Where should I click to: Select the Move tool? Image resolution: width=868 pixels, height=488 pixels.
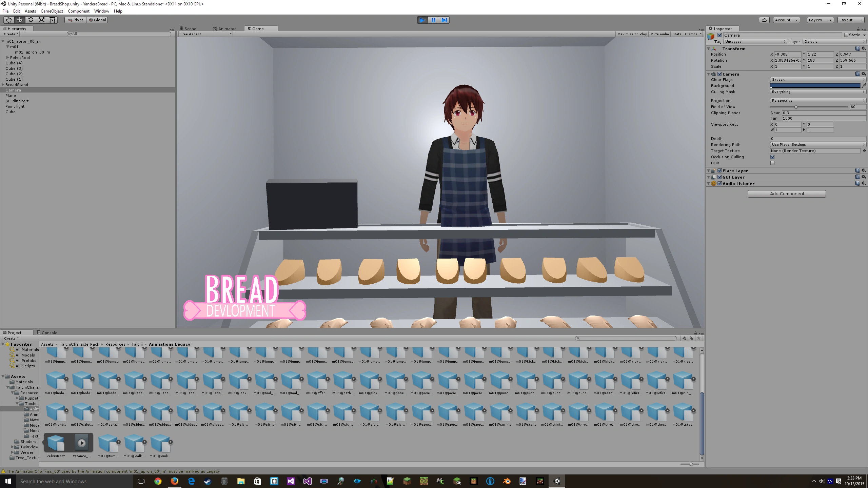(20, 20)
